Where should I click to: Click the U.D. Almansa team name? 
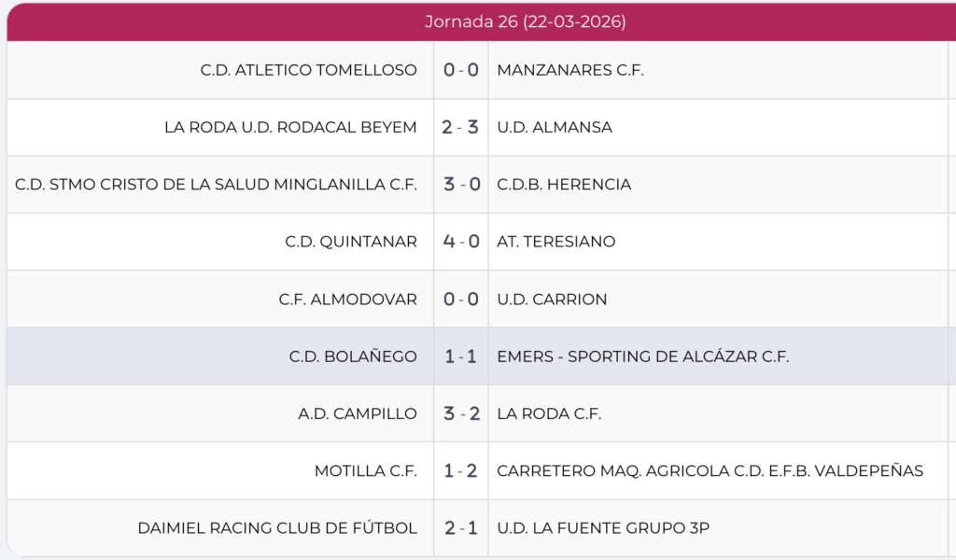(555, 127)
